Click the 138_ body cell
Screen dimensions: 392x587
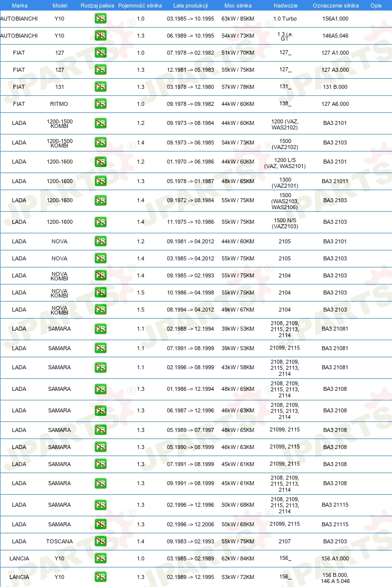tap(285, 103)
